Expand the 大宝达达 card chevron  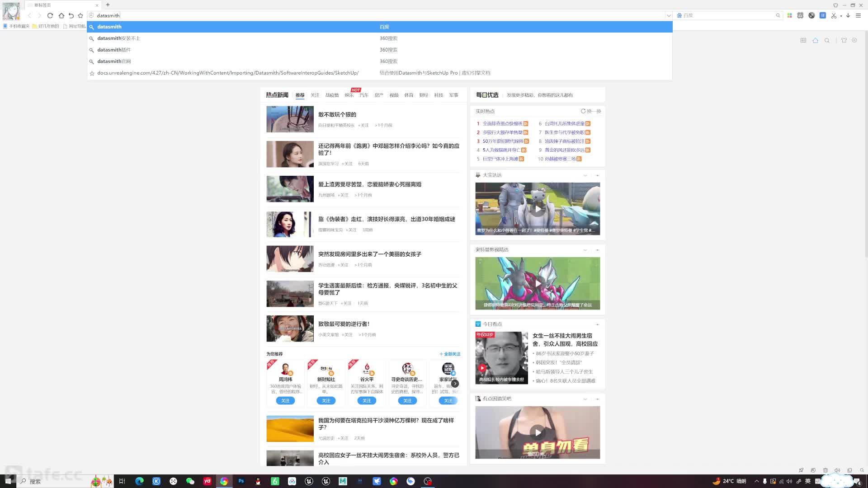click(585, 175)
